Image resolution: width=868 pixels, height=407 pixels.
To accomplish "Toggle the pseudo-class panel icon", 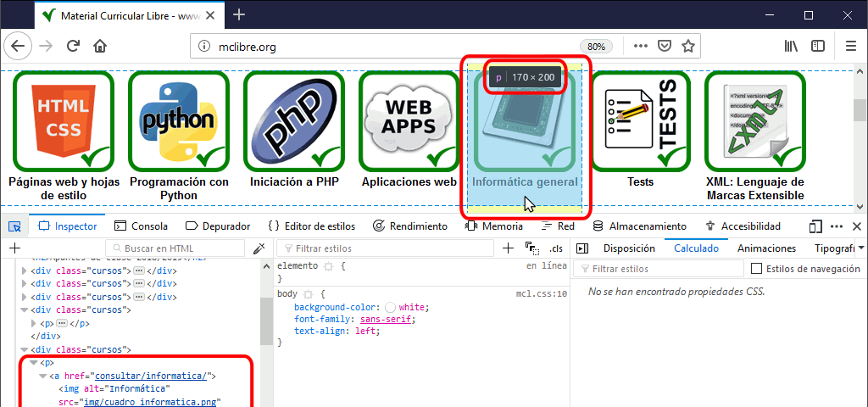I will coord(532,248).
